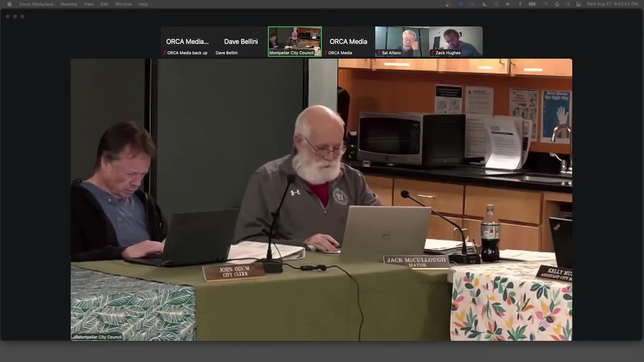Screen dimensions: 644x362
Task: Click the Time Machine menu bar icon
Action: 496,4
